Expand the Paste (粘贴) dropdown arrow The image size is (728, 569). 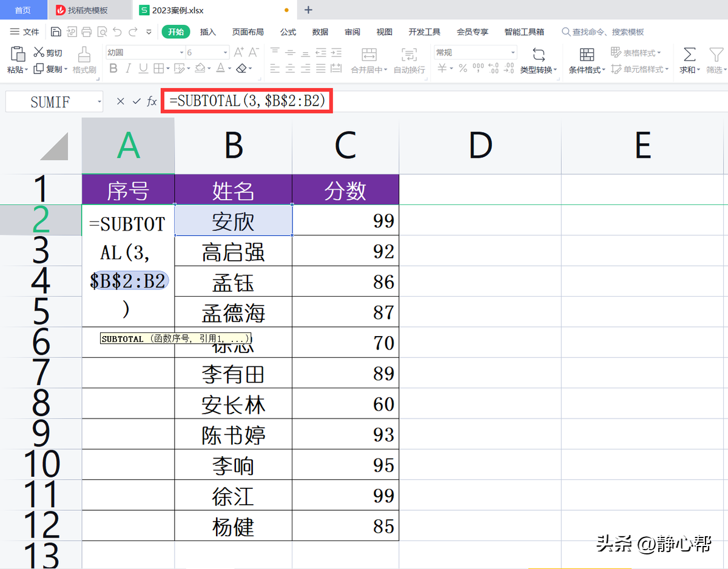pos(27,70)
